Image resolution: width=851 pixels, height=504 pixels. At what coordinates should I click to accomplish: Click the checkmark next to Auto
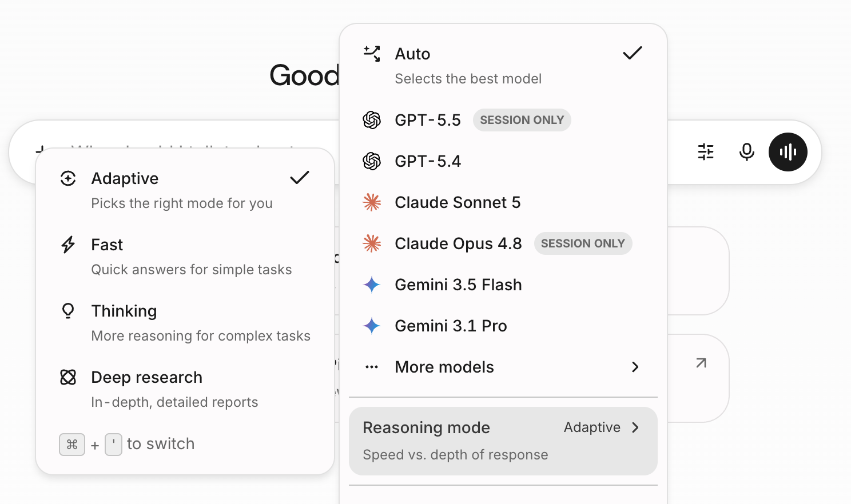pyautogui.click(x=633, y=53)
